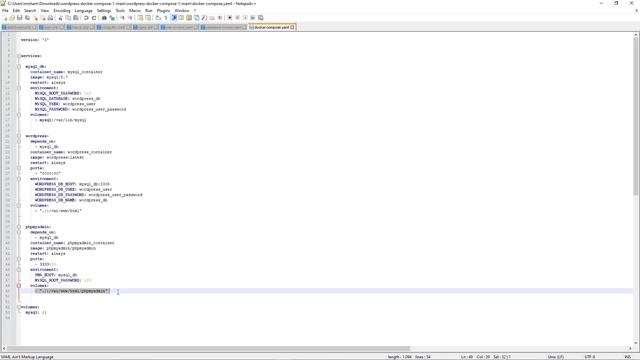The height and width of the screenshot is (360, 640).
Task: Collapse environment fold under mysql_db
Action: point(19,88)
